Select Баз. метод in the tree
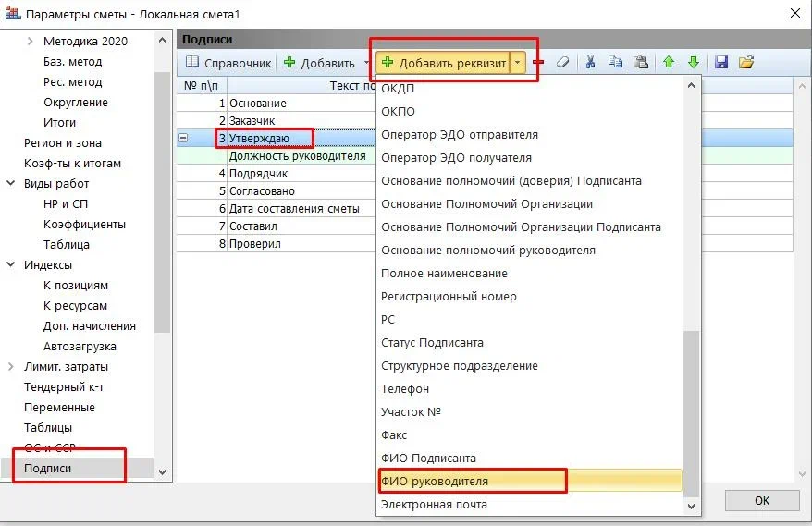The width and height of the screenshot is (812, 526). tap(72, 62)
